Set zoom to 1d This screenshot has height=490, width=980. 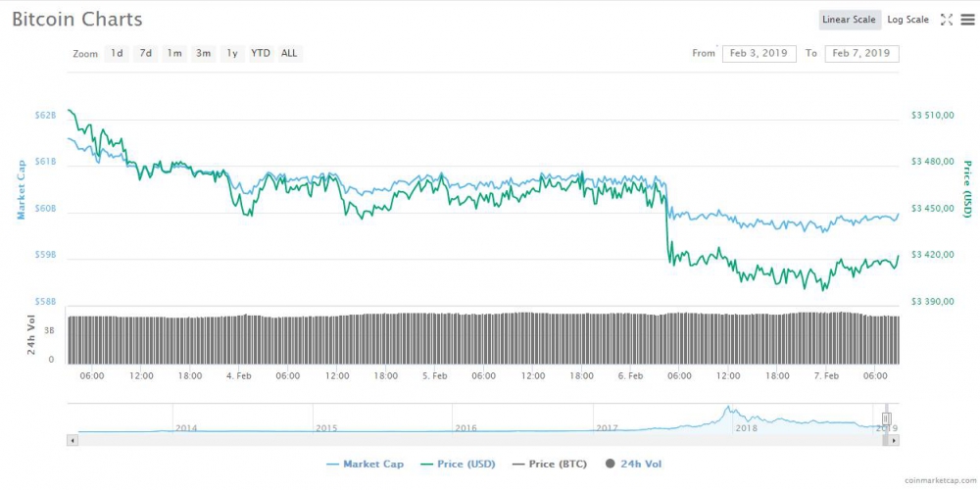tap(117, 54)
